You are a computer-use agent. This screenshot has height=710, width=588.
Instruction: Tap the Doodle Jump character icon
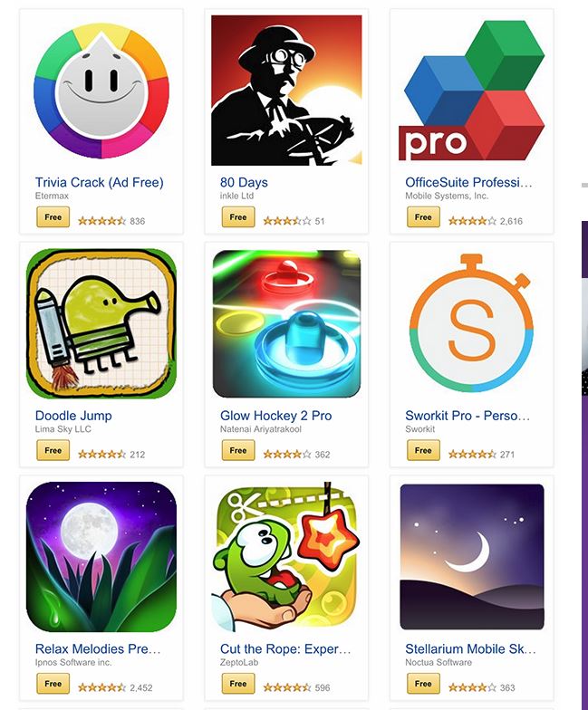(101, 323)
